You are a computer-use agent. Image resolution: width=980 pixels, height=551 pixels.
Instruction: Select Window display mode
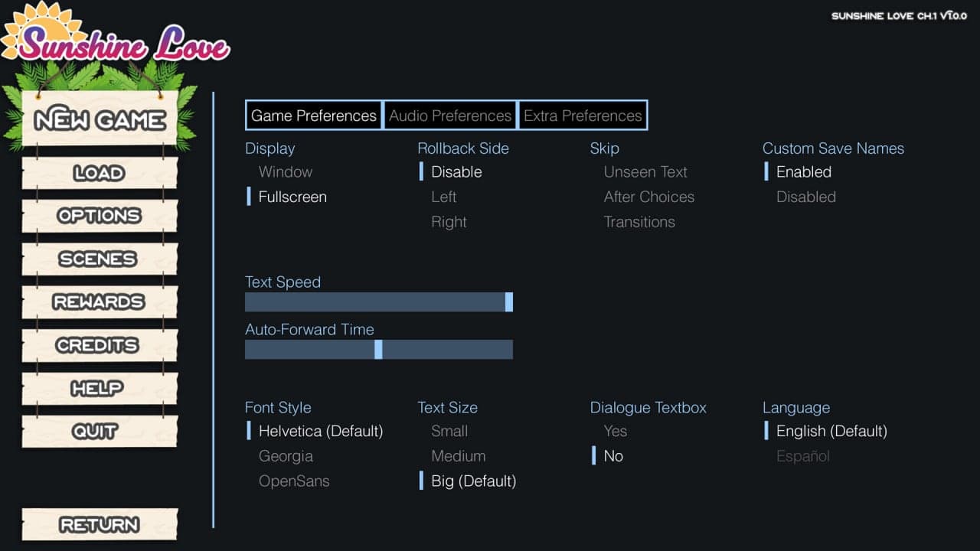(x=285, y=171)
